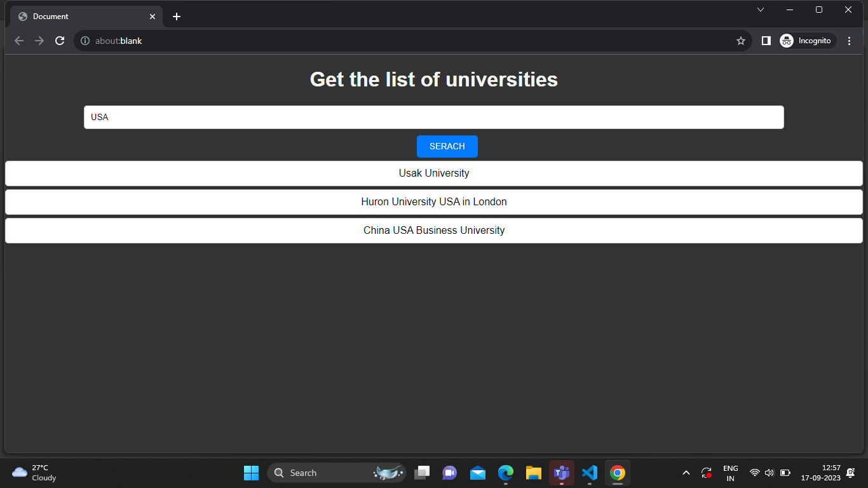Open the Mail app from the taskbar
The width and height of the screenshot is (868, 488).
coord(477,473)
